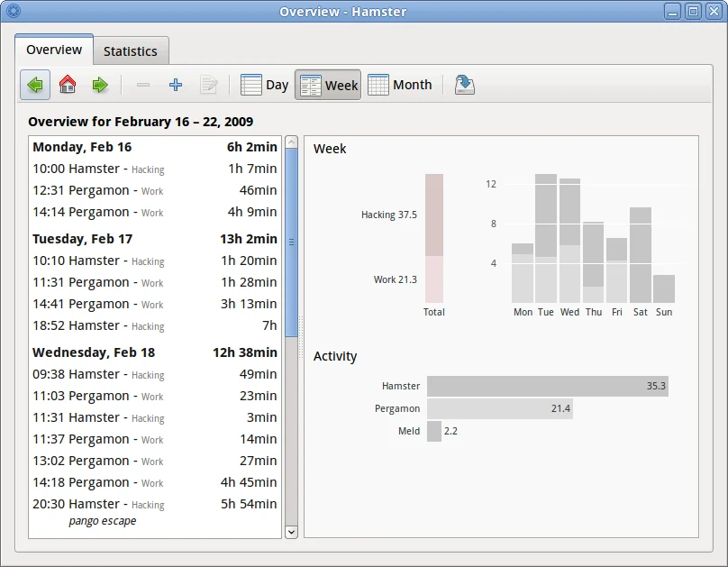
Task: Edit the selected activity
Action: (208, 86)
